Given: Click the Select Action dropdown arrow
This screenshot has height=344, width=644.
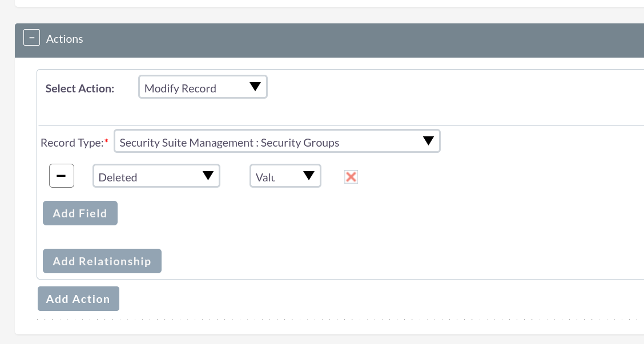Looking at the screenshot, I should click(255, 87).
